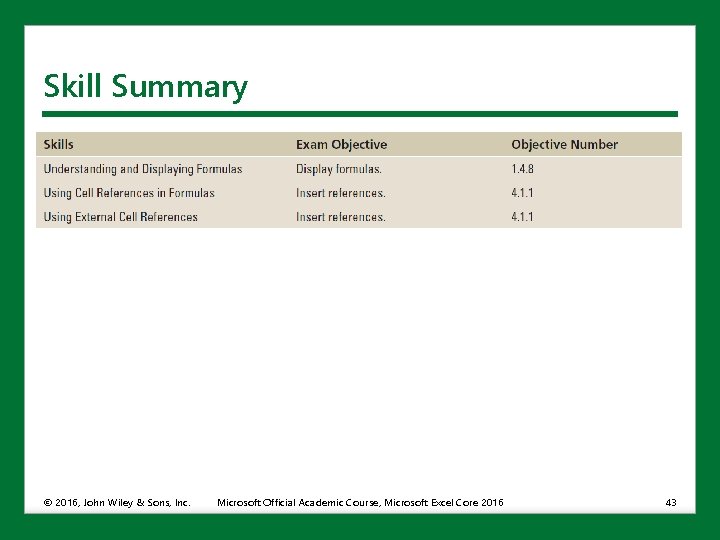Select the Exam Objective column header
Screen dimensions: 720x540
[x=341, y=145]
